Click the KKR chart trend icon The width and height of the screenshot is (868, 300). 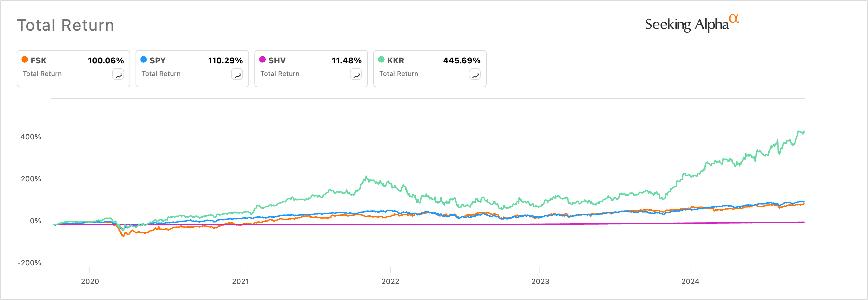tap(475, 74)
